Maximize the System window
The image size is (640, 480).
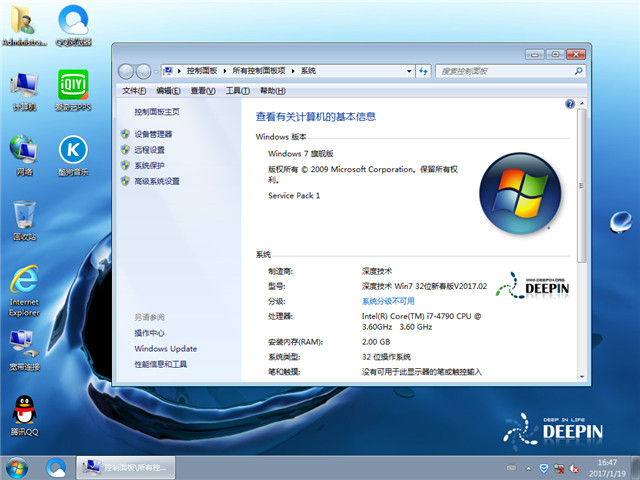(x=555, y=54)
